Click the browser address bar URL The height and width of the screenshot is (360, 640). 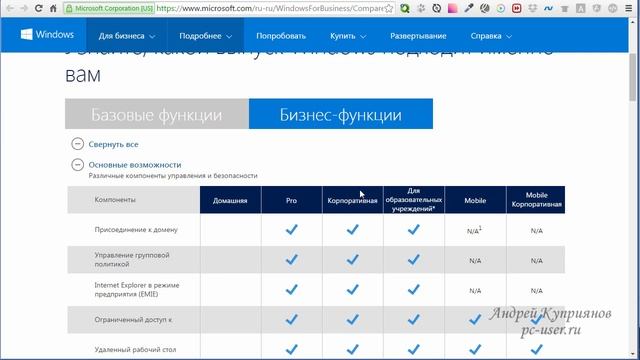click(269, 8)
